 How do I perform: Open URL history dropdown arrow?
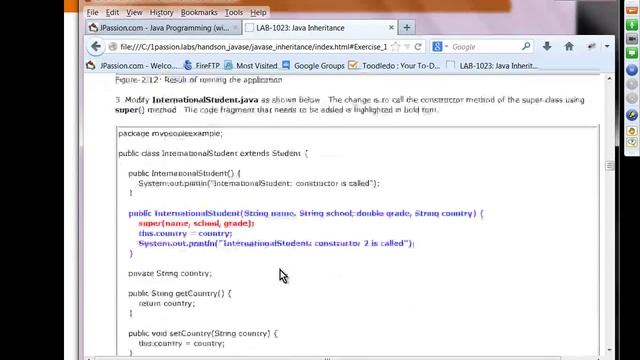[407, 47]
